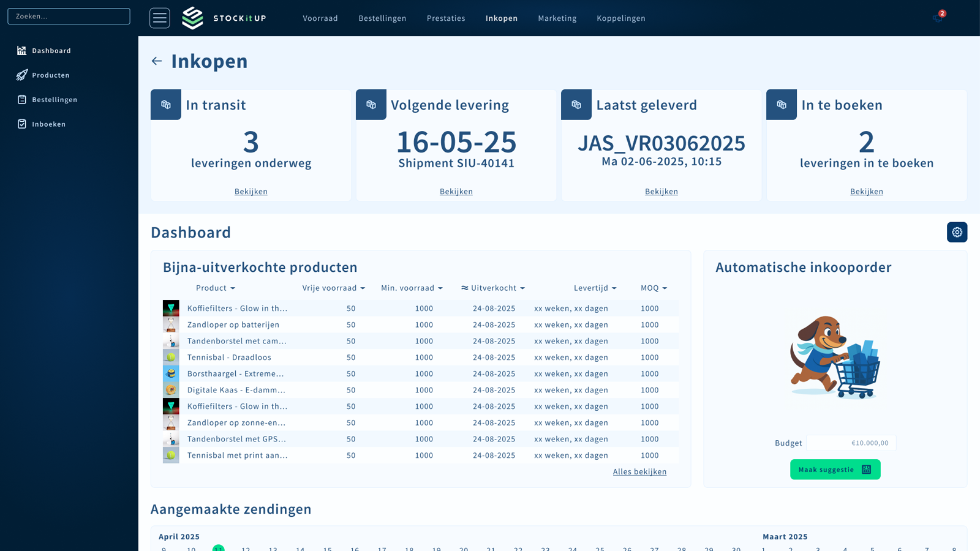Screen dimensions: 980x551
Task: Click the Producten rocket icon
Action: tap(22, 75)
